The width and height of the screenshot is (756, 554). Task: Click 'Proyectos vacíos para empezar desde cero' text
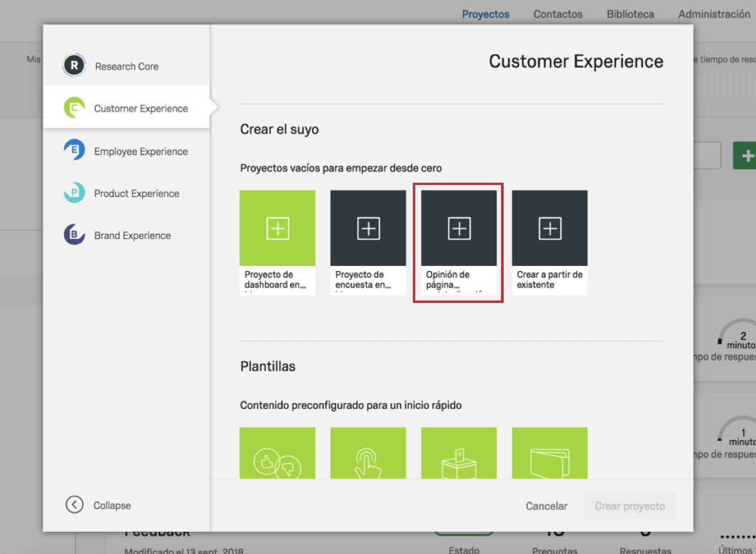(x=341, y=169)
